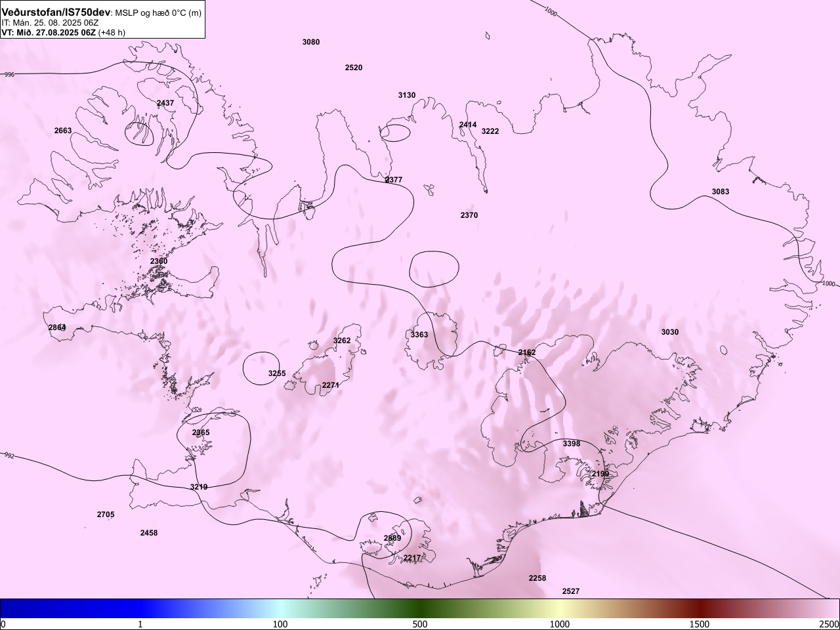The width and height of the screenshot is (840, 630).
Task: Click the 2360 height value
Action: tap(159, 261)
